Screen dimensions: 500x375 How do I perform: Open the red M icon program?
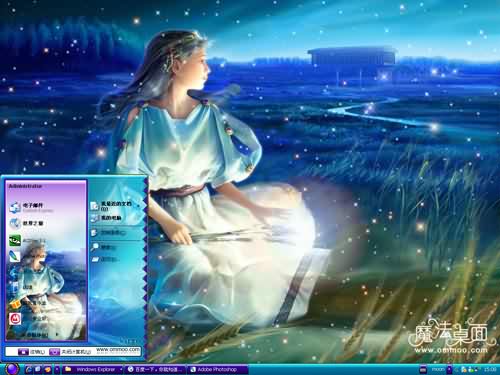coord(15,319)
